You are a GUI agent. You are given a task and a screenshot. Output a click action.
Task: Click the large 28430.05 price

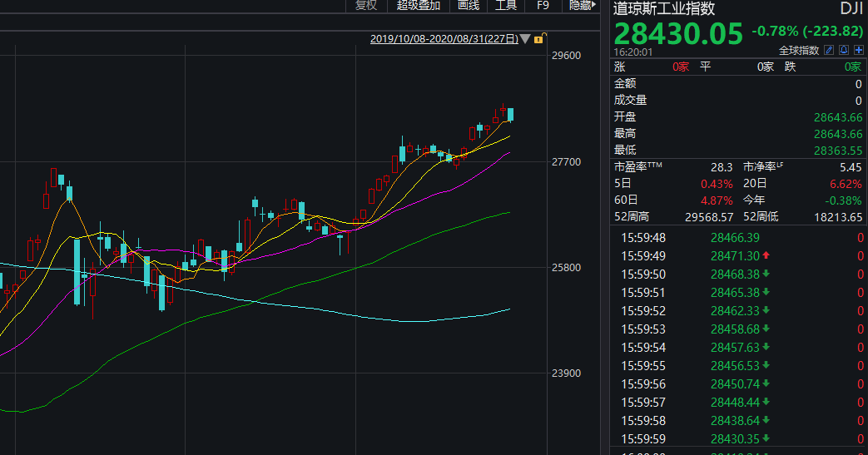[678, 34]
